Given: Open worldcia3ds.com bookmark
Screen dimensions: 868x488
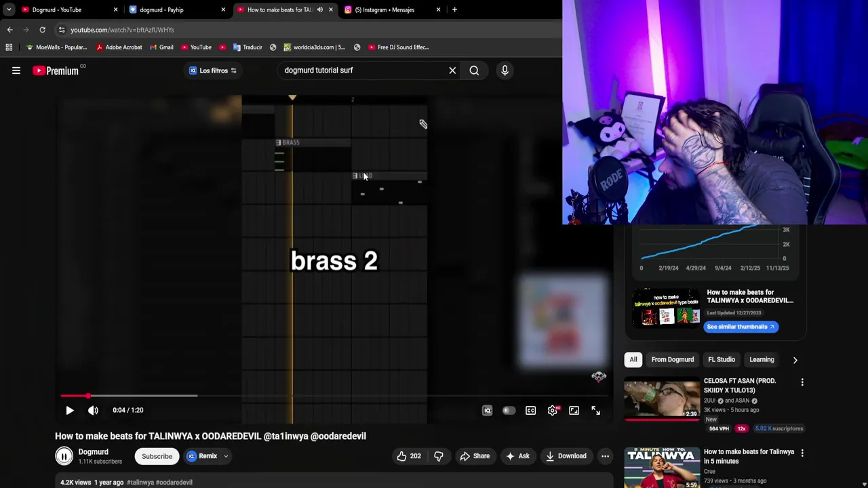Looking at the screenshot, I should (x=314, y=47).
